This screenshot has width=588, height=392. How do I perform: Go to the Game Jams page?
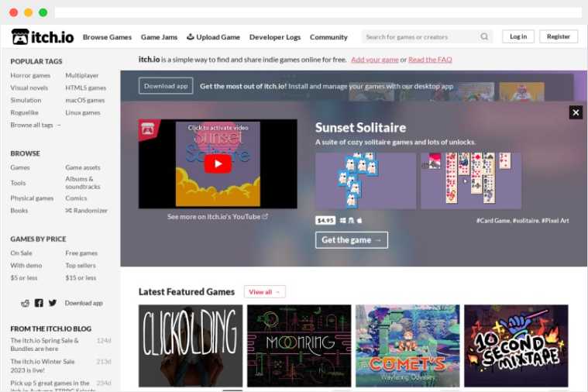[159, 37]
